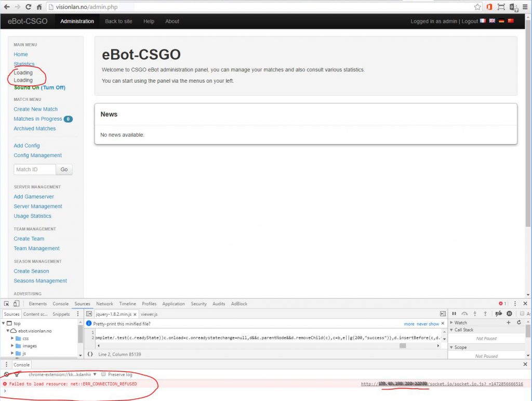Switch language with UK flag
532x401 pixels.
pyautogui.click(x=492, y=21)
